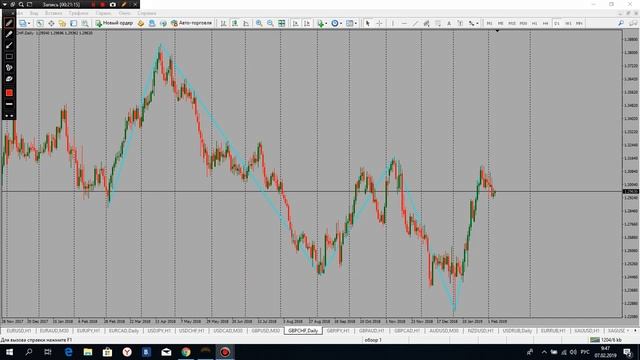Switch to the EURCAD,Daily chart tab
This screenshot has height=360, width=640.
click(x=124, y=331)
